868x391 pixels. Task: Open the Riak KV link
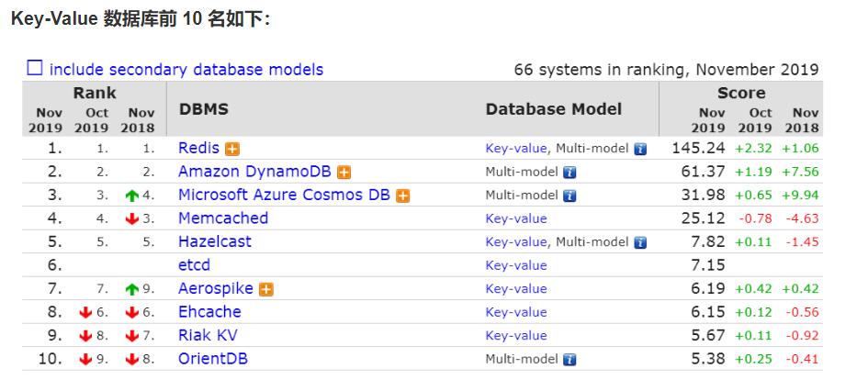pos(208,335)
